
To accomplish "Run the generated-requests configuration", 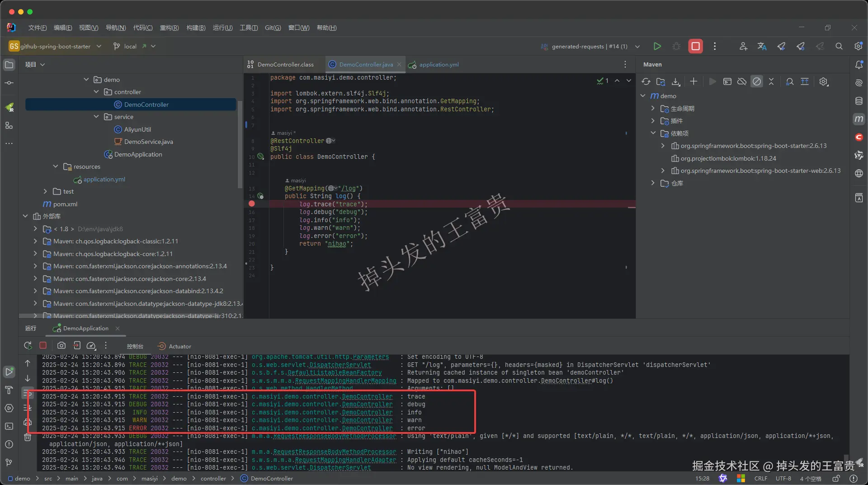I will click(x=657, y=46).
